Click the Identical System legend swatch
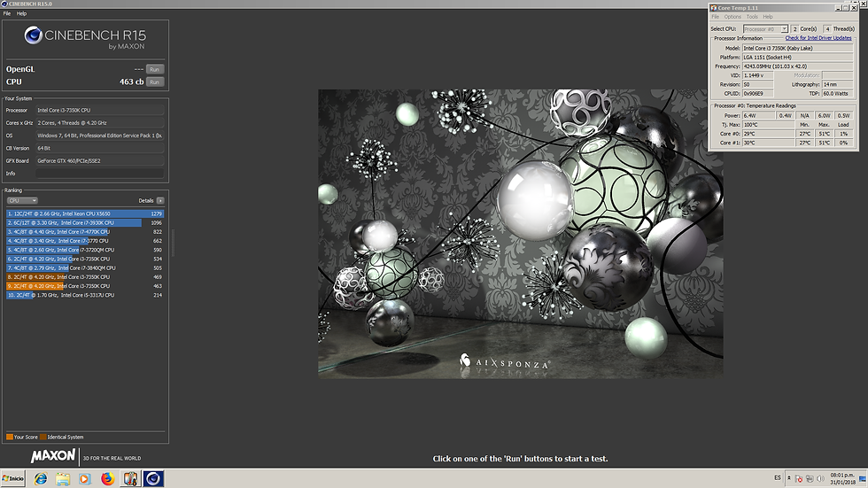 [43, 437]
